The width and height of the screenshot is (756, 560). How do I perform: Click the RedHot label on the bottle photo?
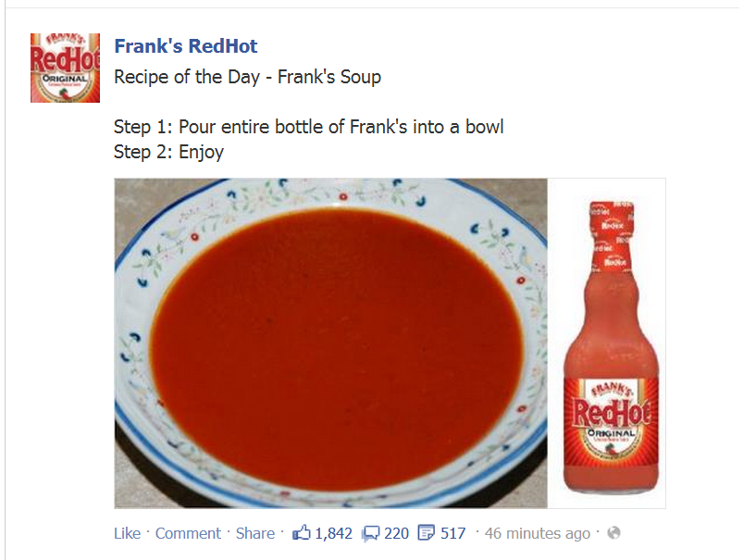click(x=612, y=409)
